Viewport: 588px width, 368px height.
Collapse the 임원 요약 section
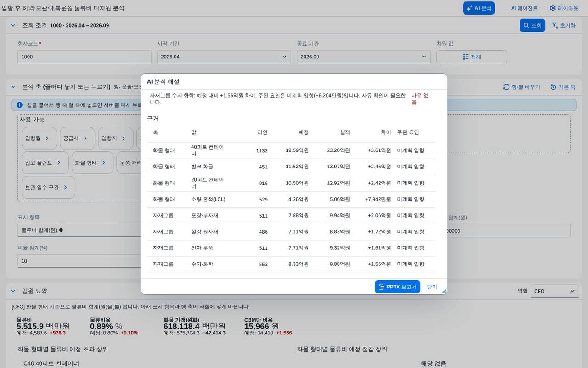pos(13,291)
